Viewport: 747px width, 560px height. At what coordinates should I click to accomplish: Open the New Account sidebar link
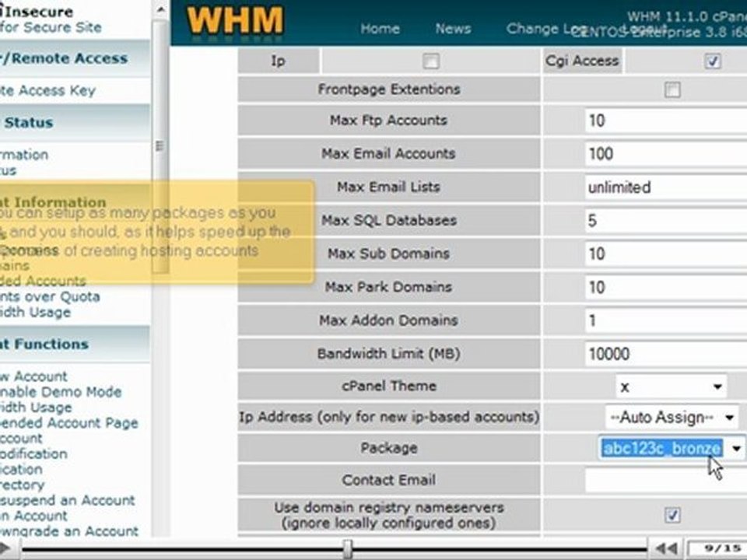(33, 376)
